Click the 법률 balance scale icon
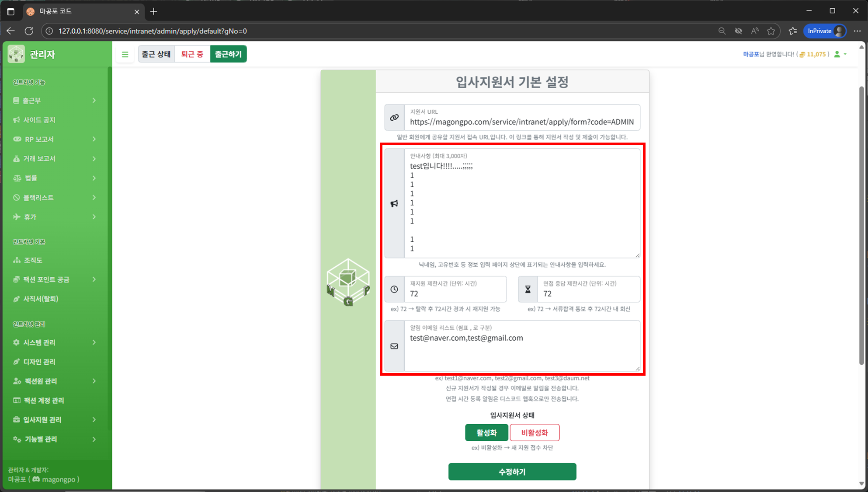The width and height of the screenshot is (868, 492). click(17, 178)
